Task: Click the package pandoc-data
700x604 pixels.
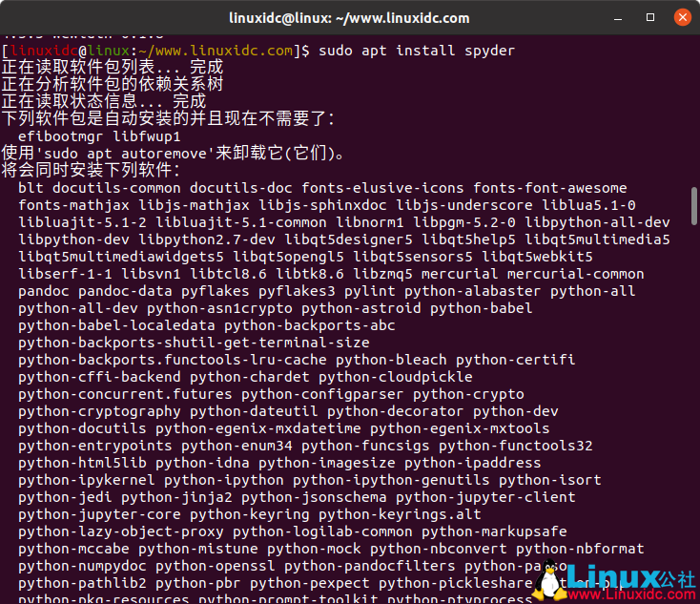Action: click(x=125, y=291)
